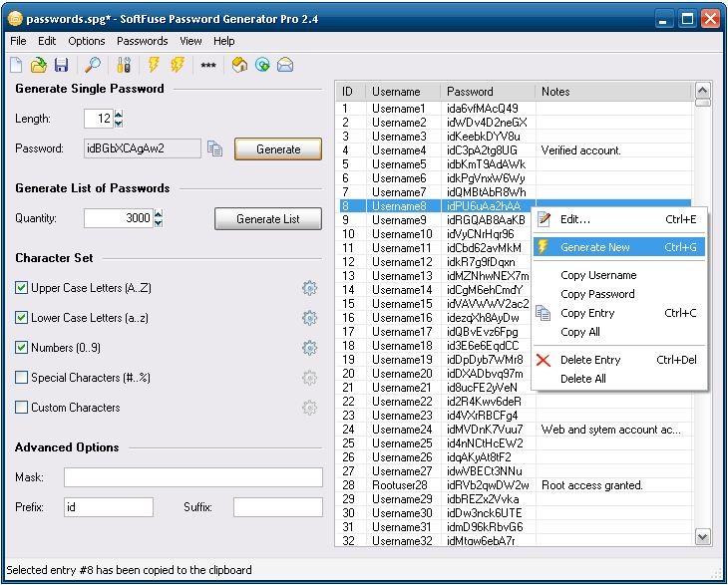Image resolution: width=728 pixels, height=585 pixels.
Task: Uncheck Numbers (0..9)
Action: 21,348
